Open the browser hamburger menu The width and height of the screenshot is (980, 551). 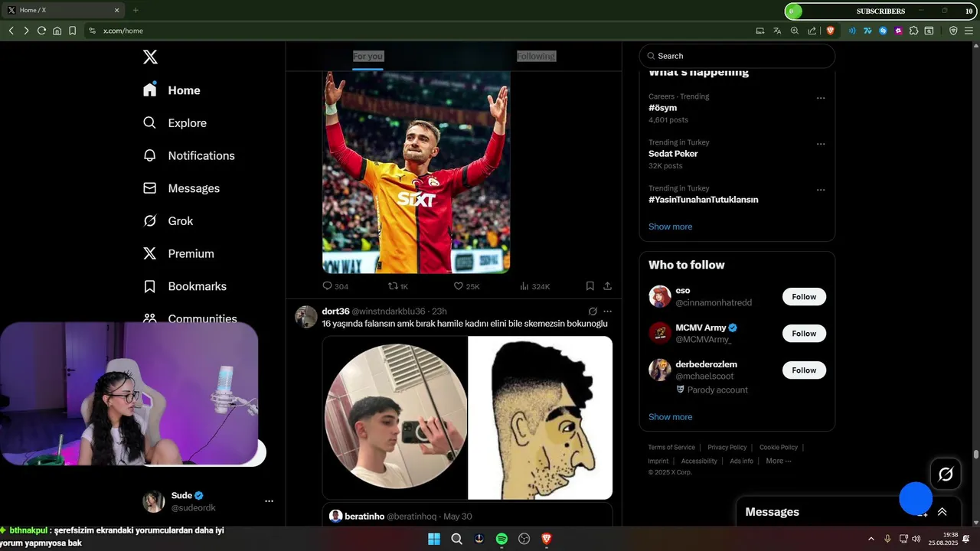tap(969, 31)
